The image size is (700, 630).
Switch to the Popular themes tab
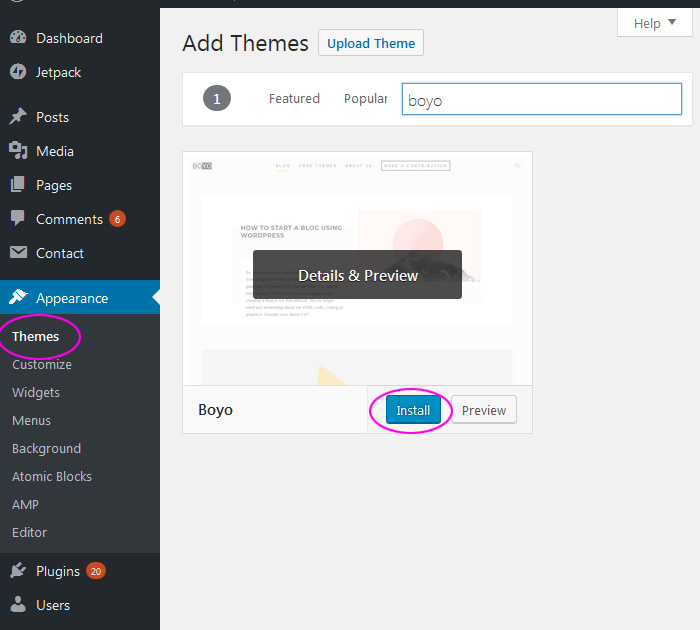[365, 98]
